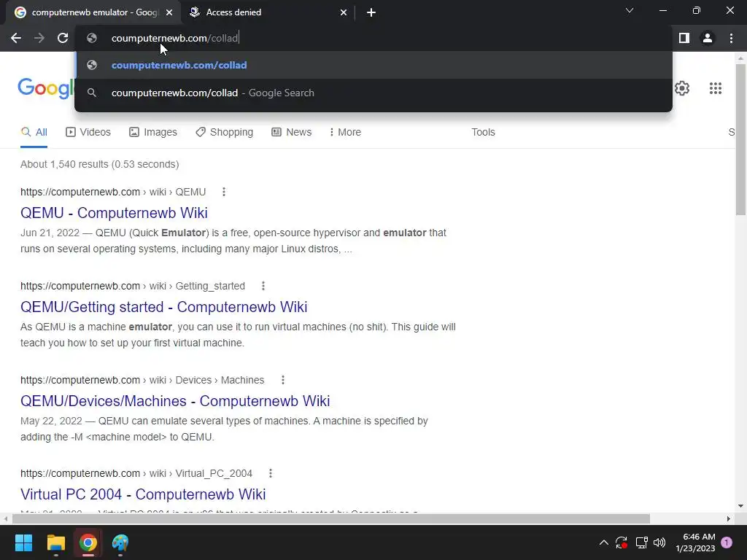Image resolution: width=747 pixels, height=560 pixels.
Task: Close the Access denied tab
Action: (x=344, y=12)
